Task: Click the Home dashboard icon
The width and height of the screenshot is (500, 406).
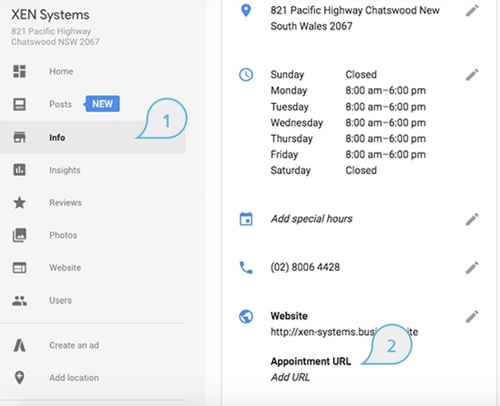Action: [19, 71]
